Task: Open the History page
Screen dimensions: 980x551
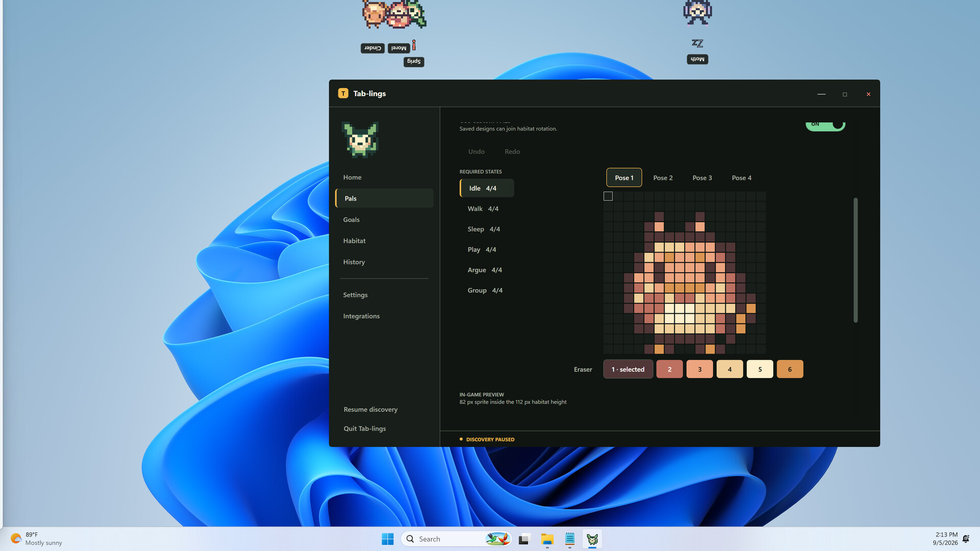Action: point(354,262)
